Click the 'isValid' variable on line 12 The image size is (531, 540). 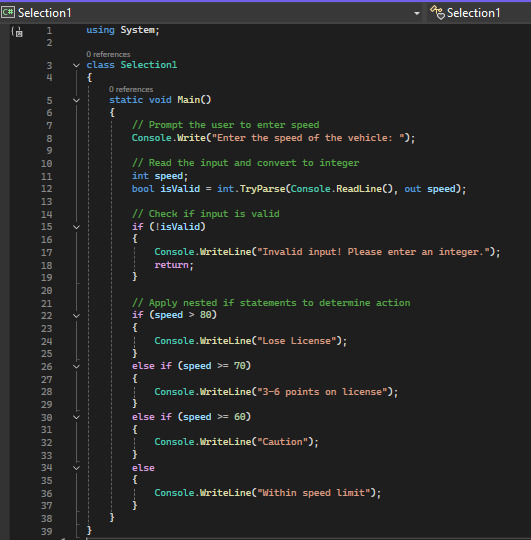click(180, 189)
